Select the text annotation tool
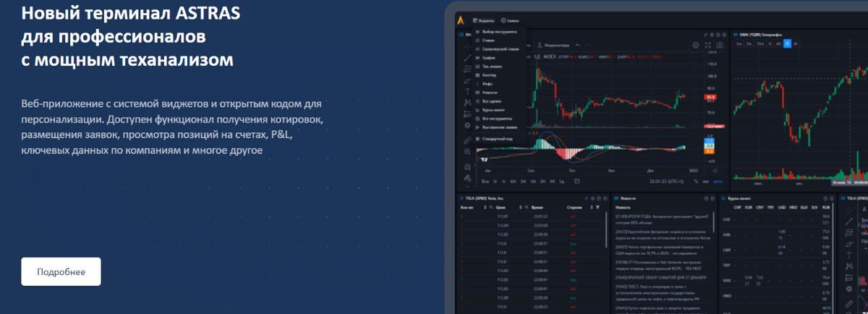 pyautogui.click(x=467, y=92)
